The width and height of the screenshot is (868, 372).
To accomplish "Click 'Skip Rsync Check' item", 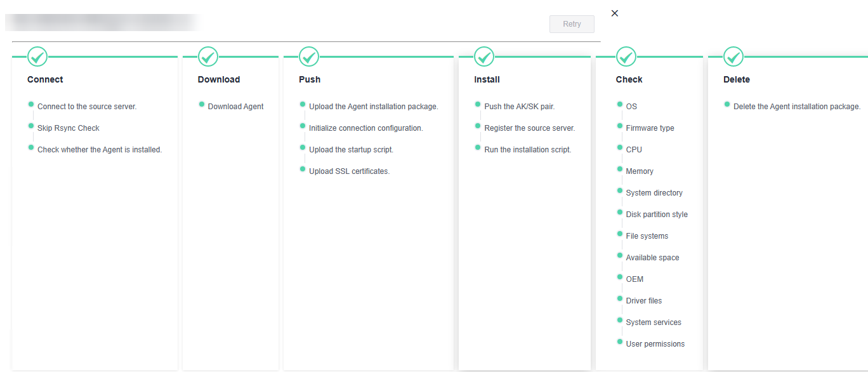I will coord(69,128).
